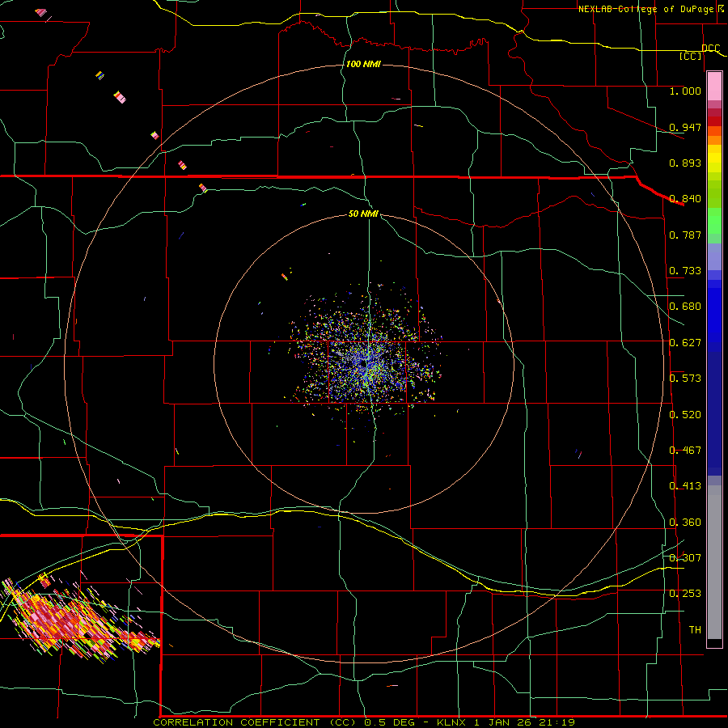Select the 1.000 legend value
728x728 pixels.
click(685, 91)
